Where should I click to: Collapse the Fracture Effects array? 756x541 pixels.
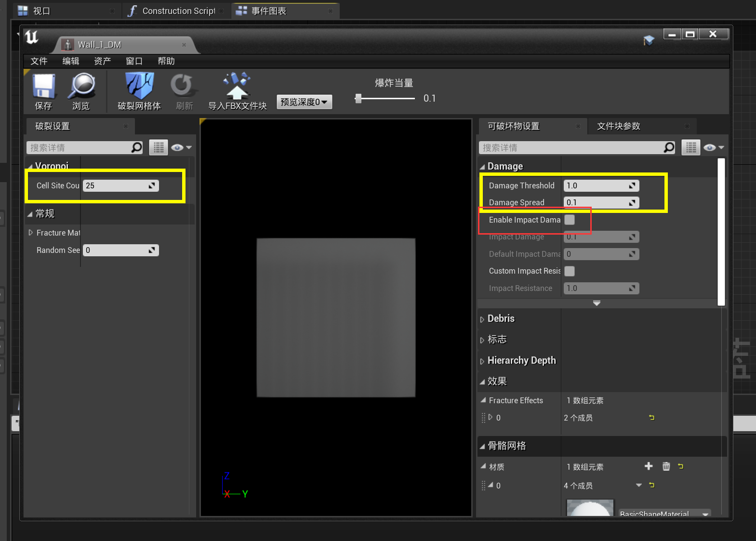click(x=483, y=400)
